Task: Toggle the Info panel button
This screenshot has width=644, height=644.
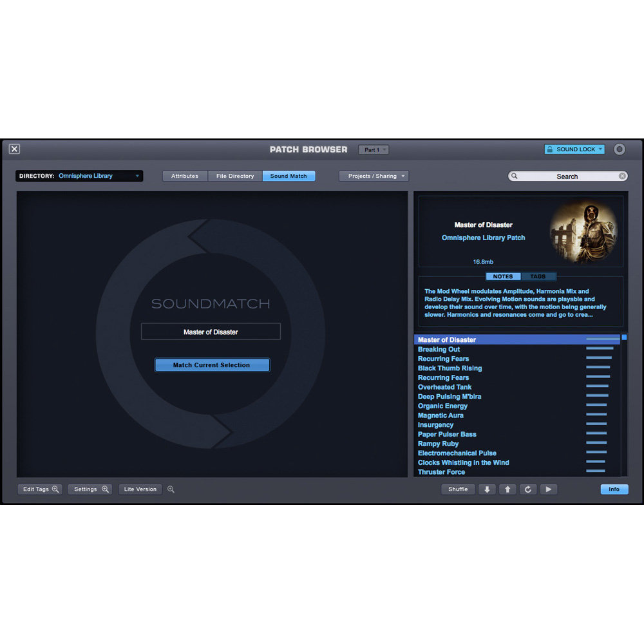Action: (614, 489)
